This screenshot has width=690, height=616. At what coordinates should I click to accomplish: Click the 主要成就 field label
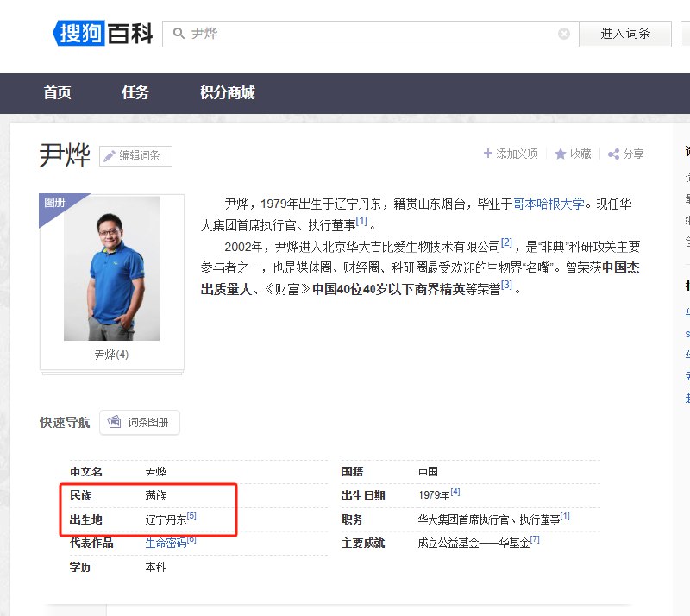[363, 543]
